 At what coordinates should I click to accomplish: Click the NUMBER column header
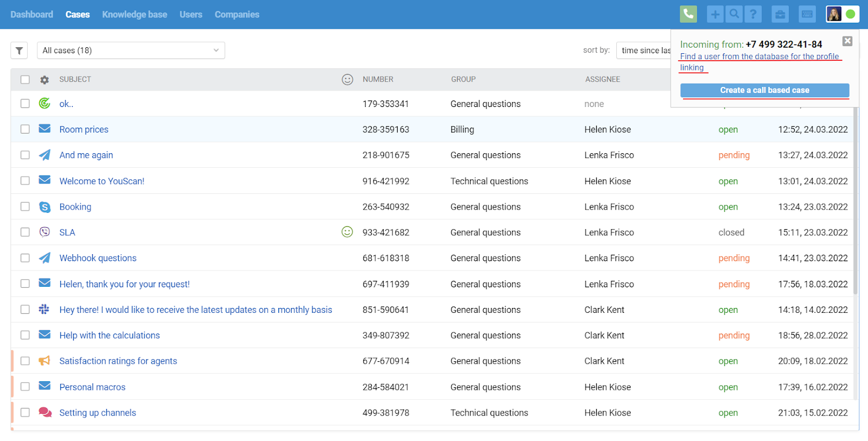tap(378, 79)
